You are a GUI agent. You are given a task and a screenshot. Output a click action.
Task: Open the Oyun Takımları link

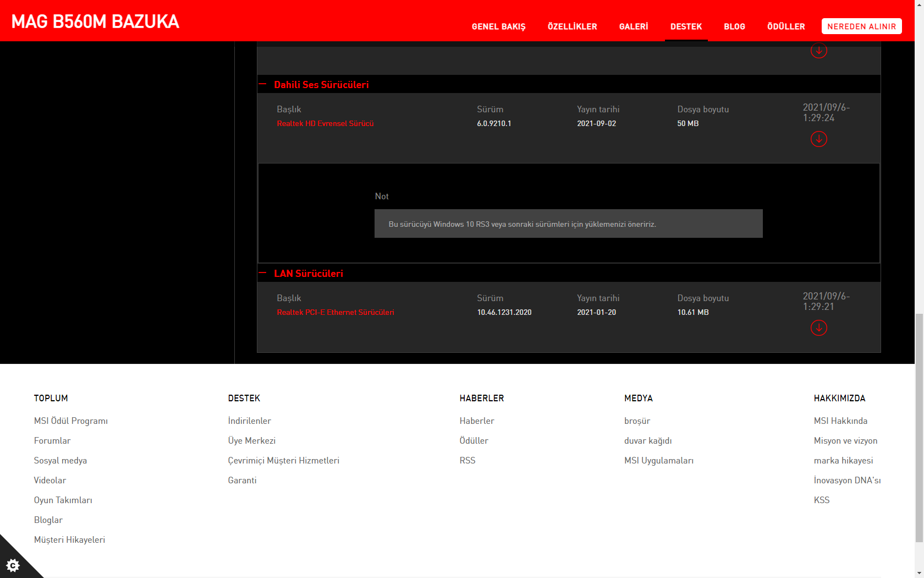click(63, 500)
